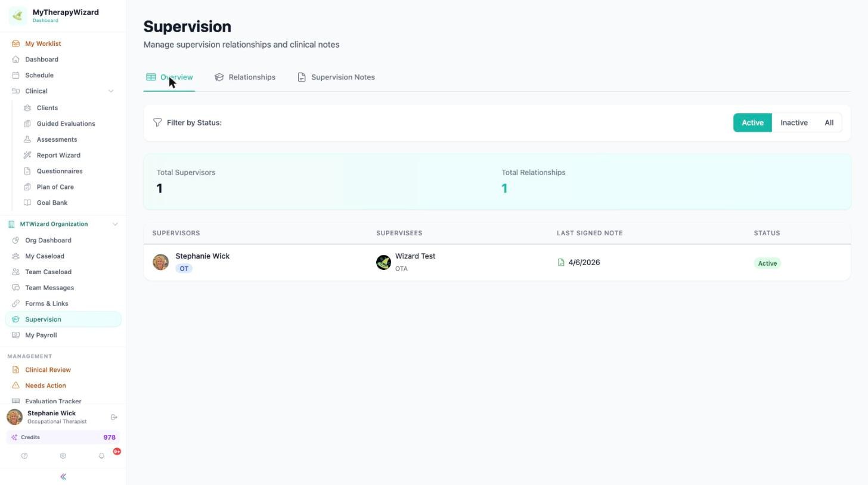
Task: Filter status by Inactive
Action: 794,123
